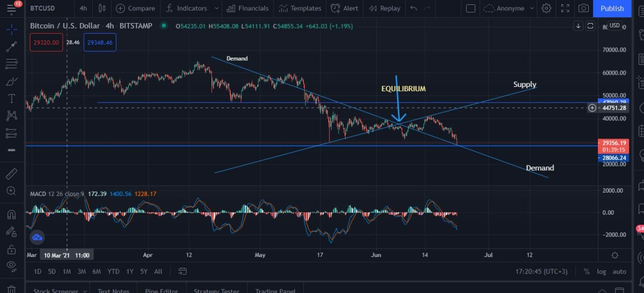Open chart settings gear in top toolbar
This screenshot has width=644, height=293.
(546, 8)
